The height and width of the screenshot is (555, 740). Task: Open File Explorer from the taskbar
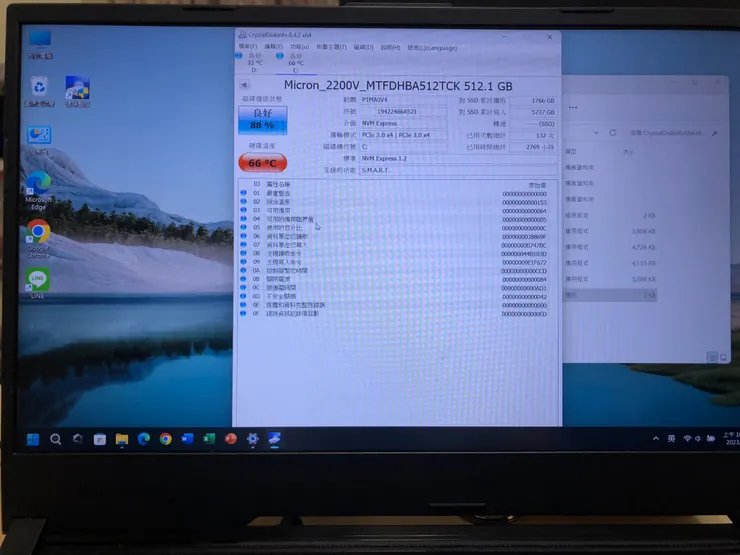(122, 439)
